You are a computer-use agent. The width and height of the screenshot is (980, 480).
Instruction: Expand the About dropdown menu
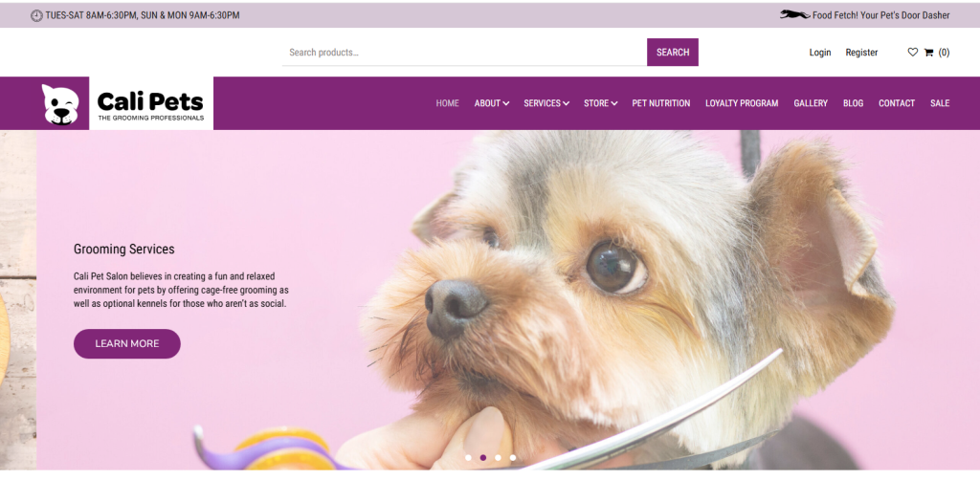(x=491, y=103)
